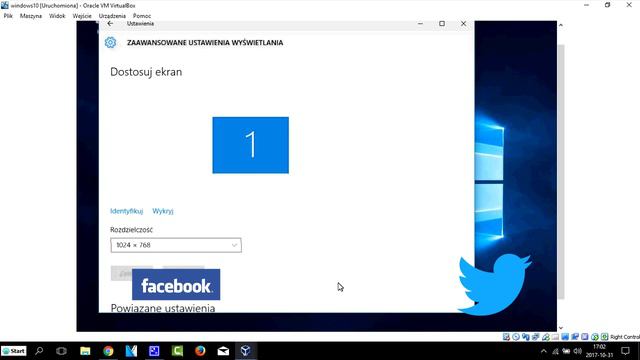Viewport: 640px width, 360px height.
Task: Launch Google Chrome from the taskbar
Action: click(108, 351)
